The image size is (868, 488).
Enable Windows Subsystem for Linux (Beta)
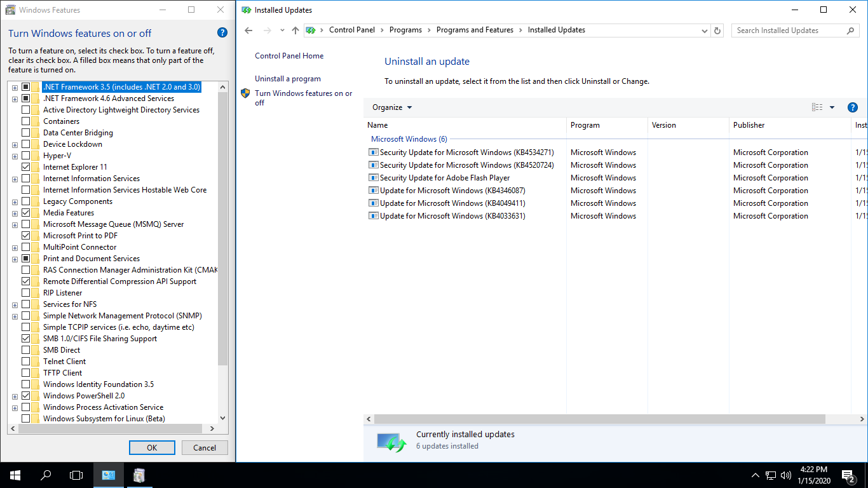point(26,419)
